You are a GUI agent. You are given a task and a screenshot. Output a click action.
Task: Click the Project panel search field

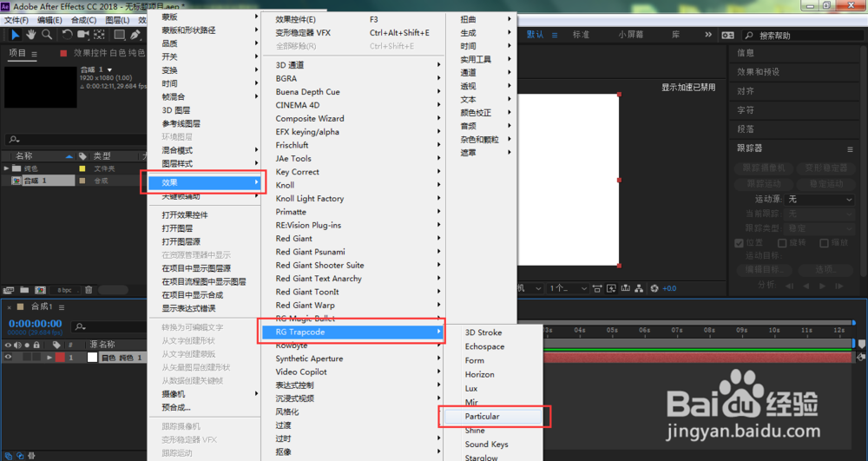(x=75, y=140)
